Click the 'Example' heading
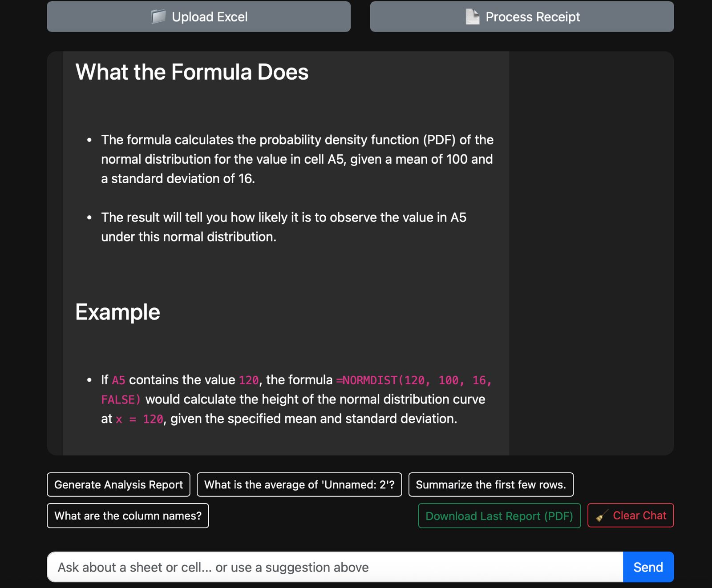 117,312
